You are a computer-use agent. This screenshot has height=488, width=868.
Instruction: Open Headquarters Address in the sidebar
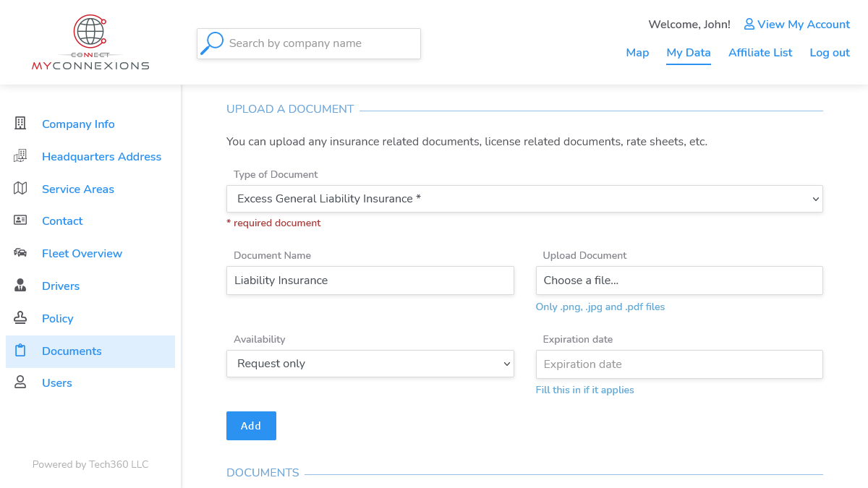[101, 156]
